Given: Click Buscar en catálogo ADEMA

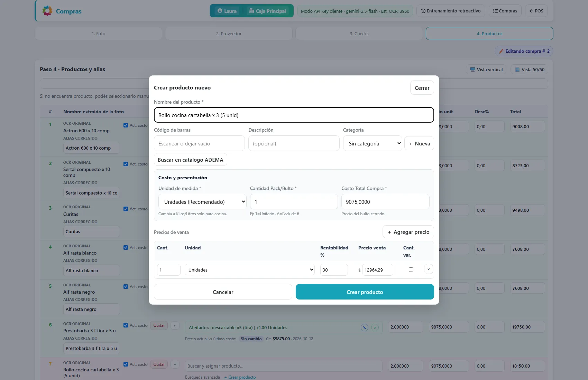Looking at the screenshot, I should click(x=191, y=160).
